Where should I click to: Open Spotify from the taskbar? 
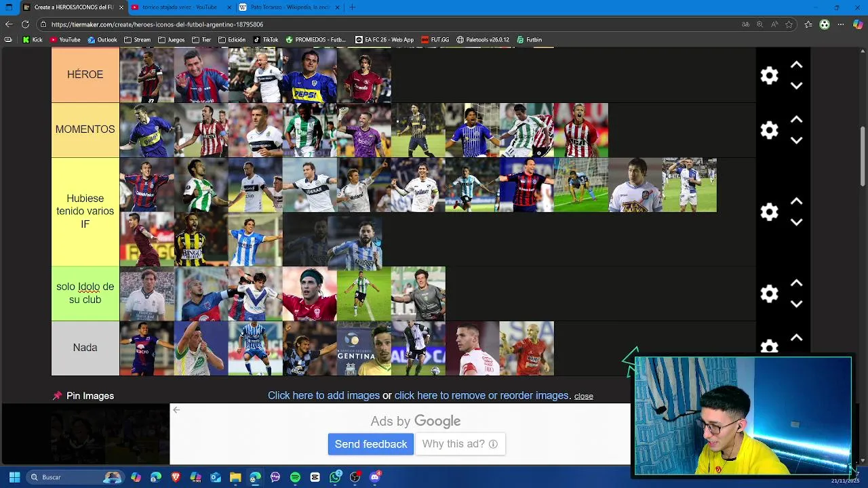[x=295, y=477]
